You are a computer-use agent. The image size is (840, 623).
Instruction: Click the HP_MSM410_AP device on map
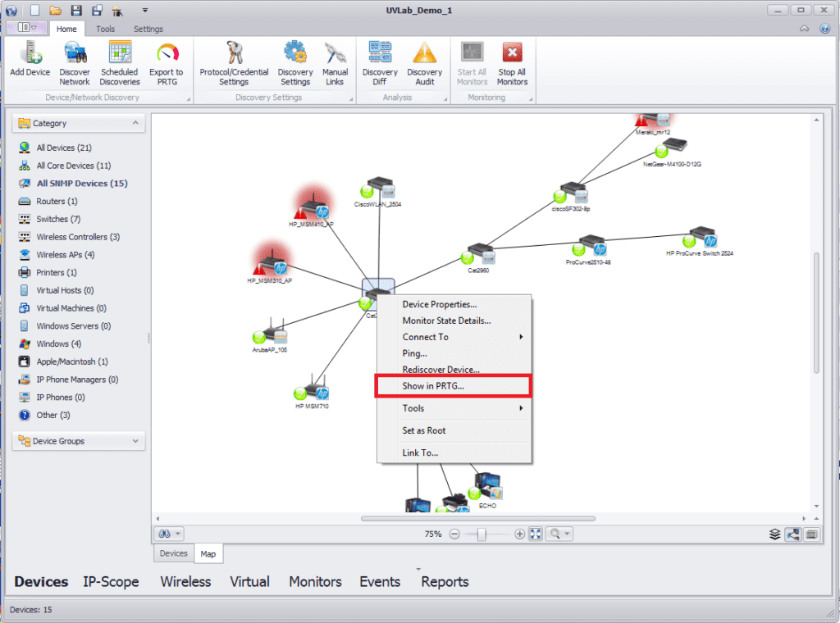tap(313, 207)
